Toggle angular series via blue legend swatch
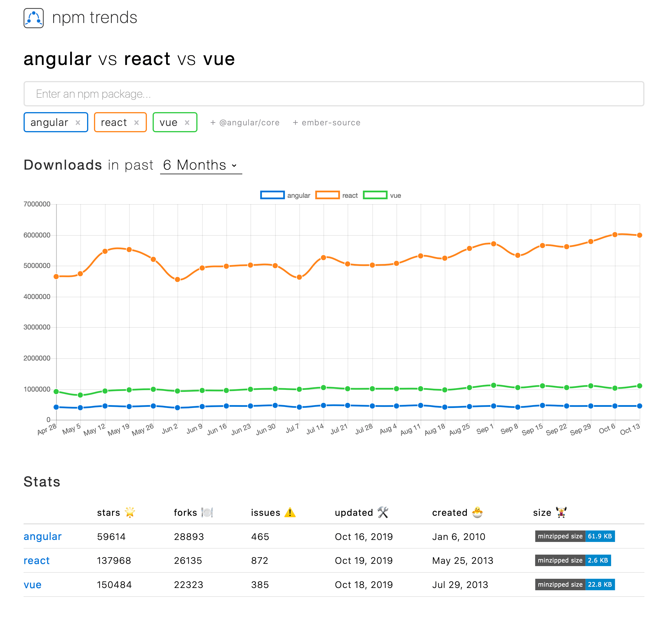The height and width of the screenshot is (617, 672). (272, 195)
